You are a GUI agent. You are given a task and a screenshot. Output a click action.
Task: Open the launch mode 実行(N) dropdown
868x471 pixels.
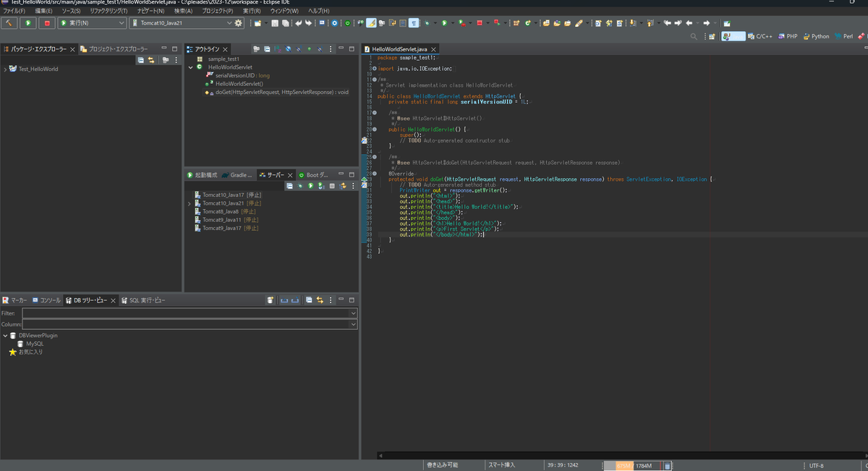[92, 23]
